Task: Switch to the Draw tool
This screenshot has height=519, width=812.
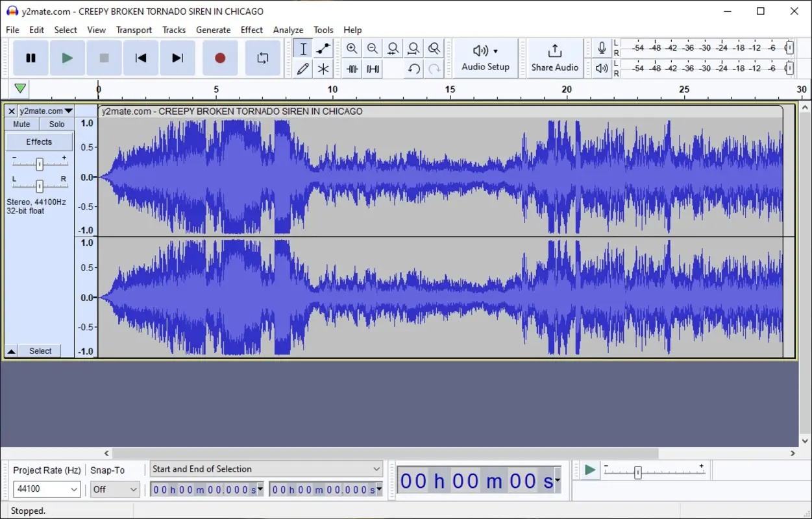Action: [302, 68]
